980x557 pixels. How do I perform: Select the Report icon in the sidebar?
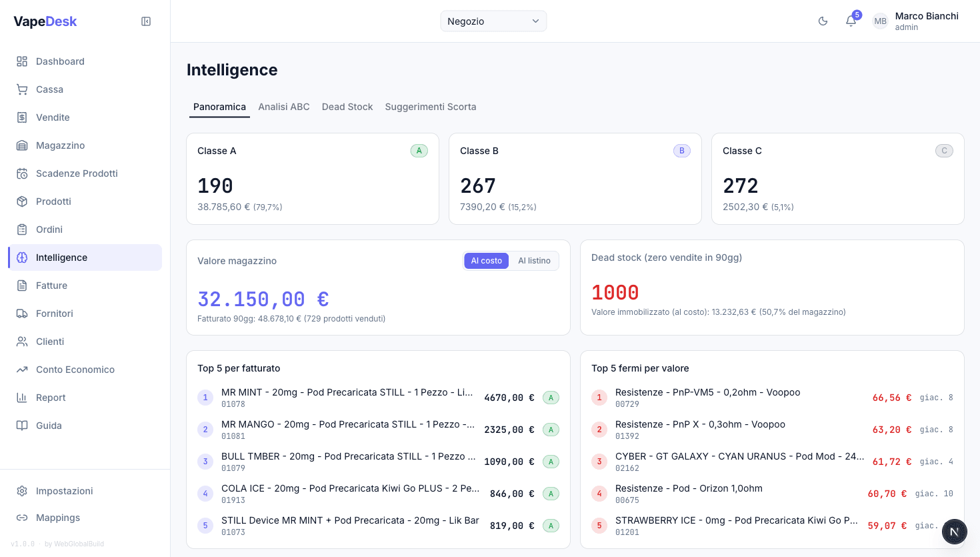21,397
